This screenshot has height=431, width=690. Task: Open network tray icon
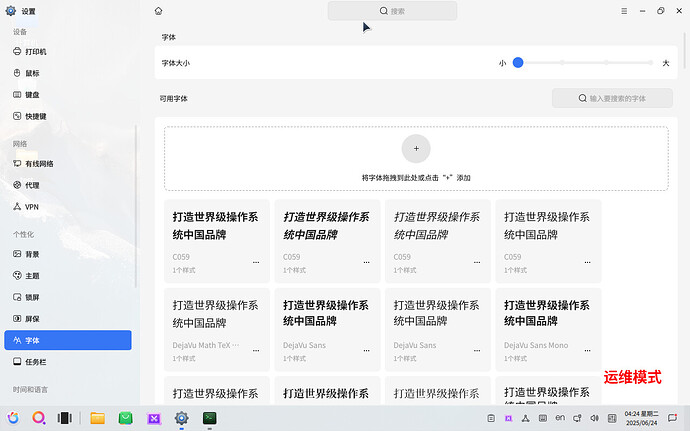[x=525, y=418]
